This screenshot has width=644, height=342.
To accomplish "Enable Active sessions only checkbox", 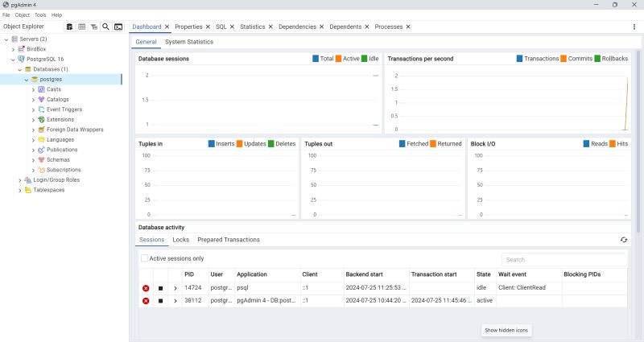I will (x=145, y=258).
